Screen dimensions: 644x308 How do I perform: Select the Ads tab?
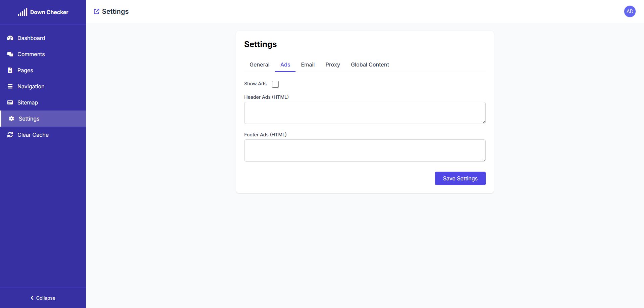[x=285, y=65]
